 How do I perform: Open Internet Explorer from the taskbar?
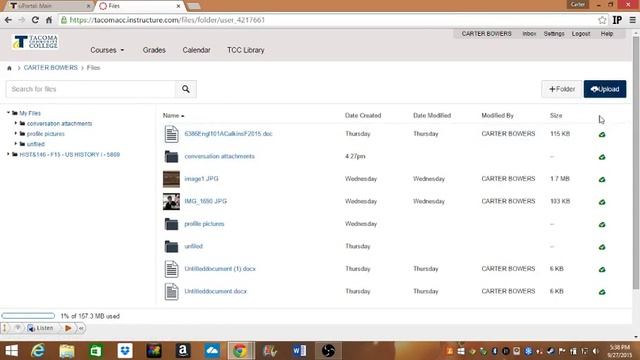click(x=38, y=351)
